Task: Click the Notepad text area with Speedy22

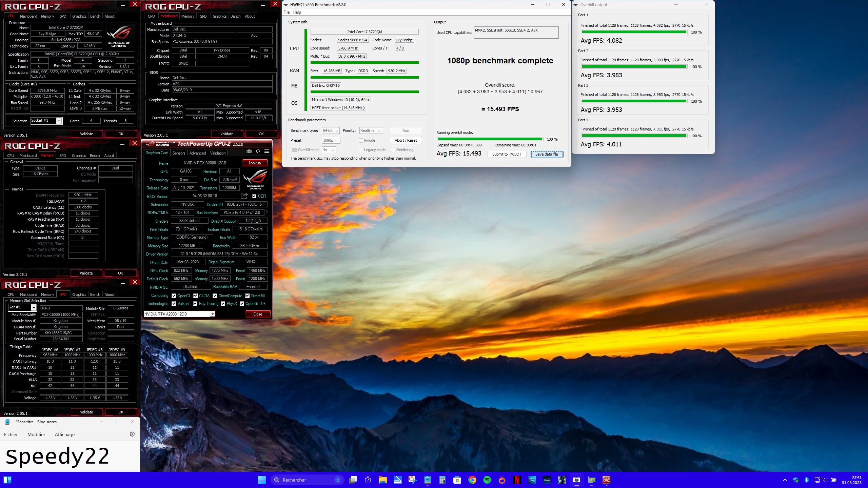Action: pos(70,456)
